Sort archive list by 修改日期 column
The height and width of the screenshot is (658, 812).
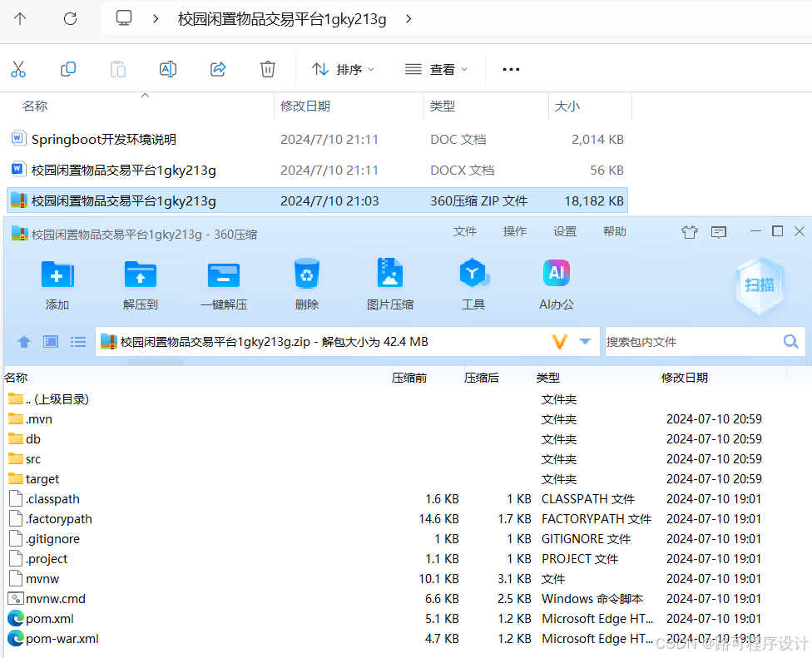[x=685, y=378]
